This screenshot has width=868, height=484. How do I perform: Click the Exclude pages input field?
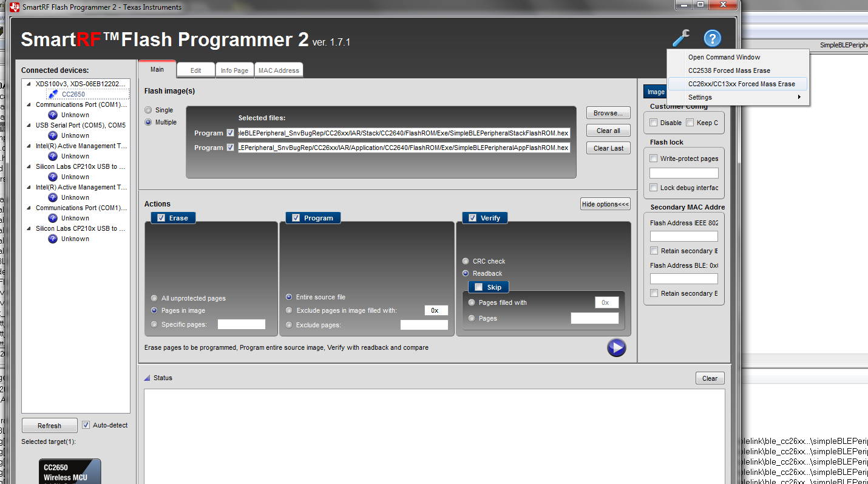tap(424, 325)
